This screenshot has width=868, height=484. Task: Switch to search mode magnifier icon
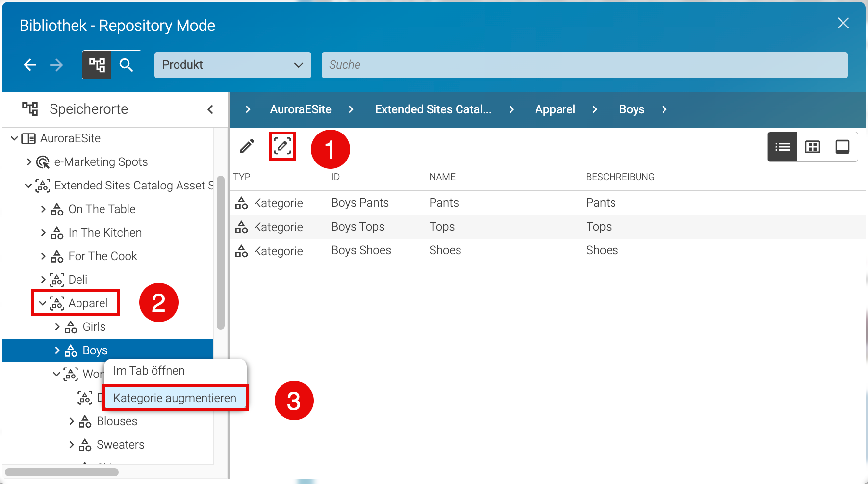pos(127,65)
